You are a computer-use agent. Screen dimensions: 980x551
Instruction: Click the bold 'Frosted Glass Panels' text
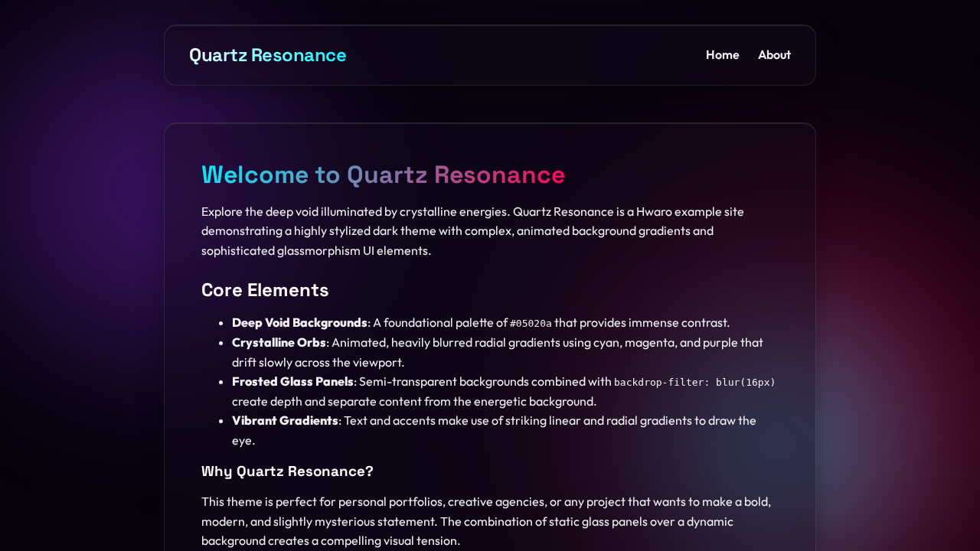pyautogui.click(x=292, y=381)
